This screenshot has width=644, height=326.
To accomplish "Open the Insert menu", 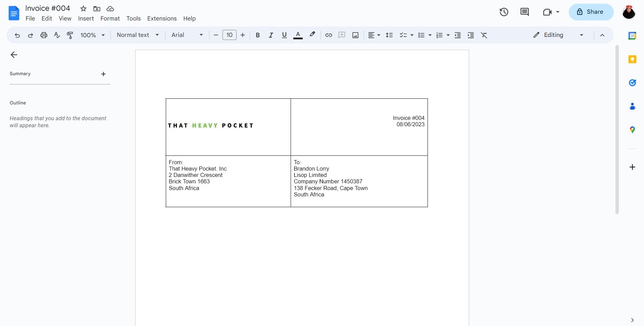I will coord(86,18).
